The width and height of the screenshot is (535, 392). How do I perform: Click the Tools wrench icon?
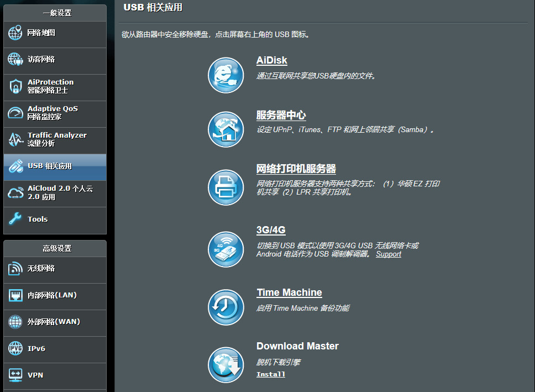[x=15, y=219]
